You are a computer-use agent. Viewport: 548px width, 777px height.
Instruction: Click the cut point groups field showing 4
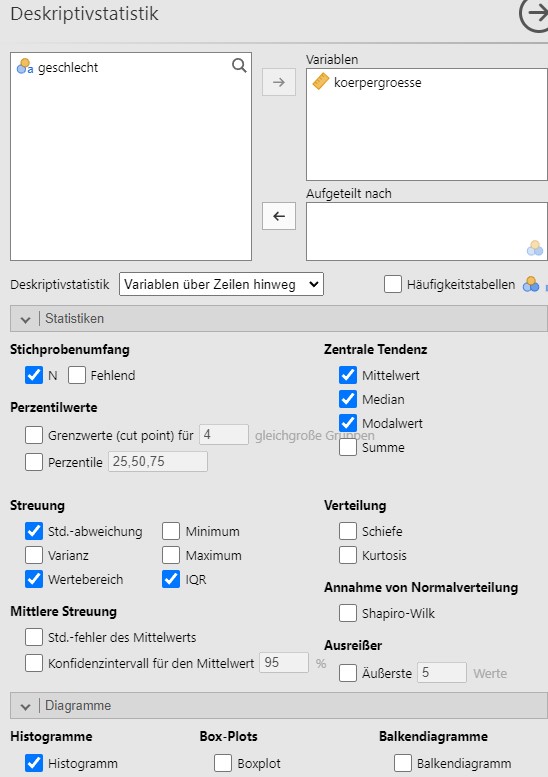(224, 435)
